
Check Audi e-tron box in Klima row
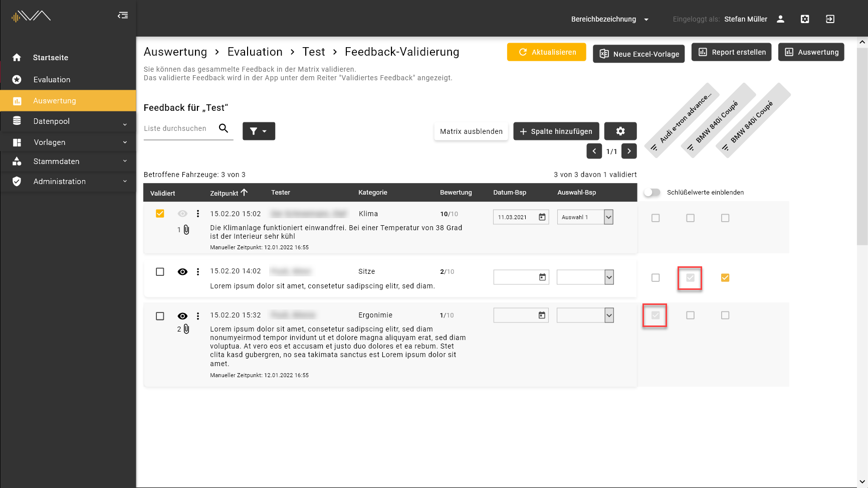click(x=656, y=218)
